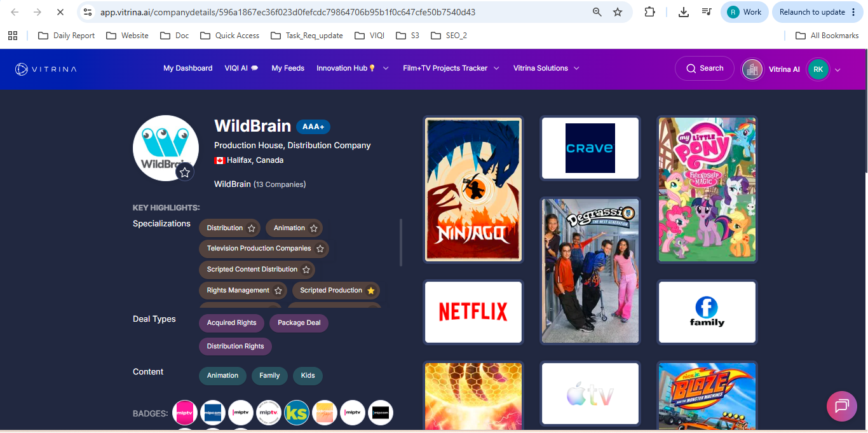Click the Kids content tag
868x433 pixels.
308,376
